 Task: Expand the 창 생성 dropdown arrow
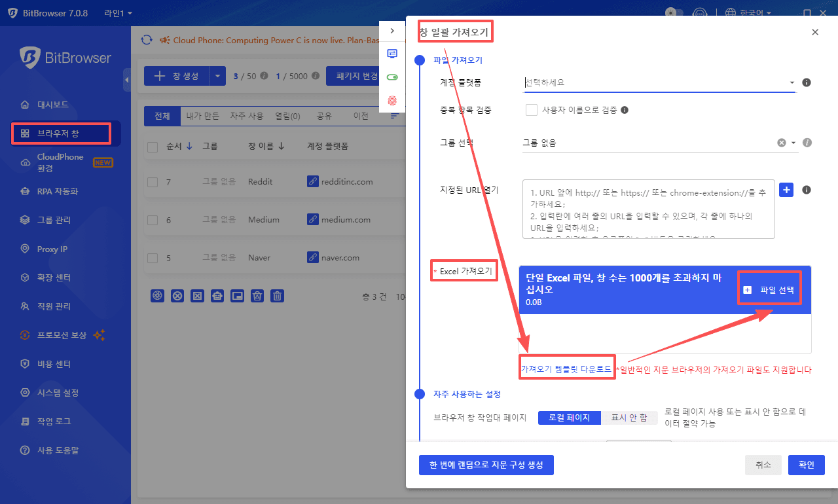click(218, 76)
